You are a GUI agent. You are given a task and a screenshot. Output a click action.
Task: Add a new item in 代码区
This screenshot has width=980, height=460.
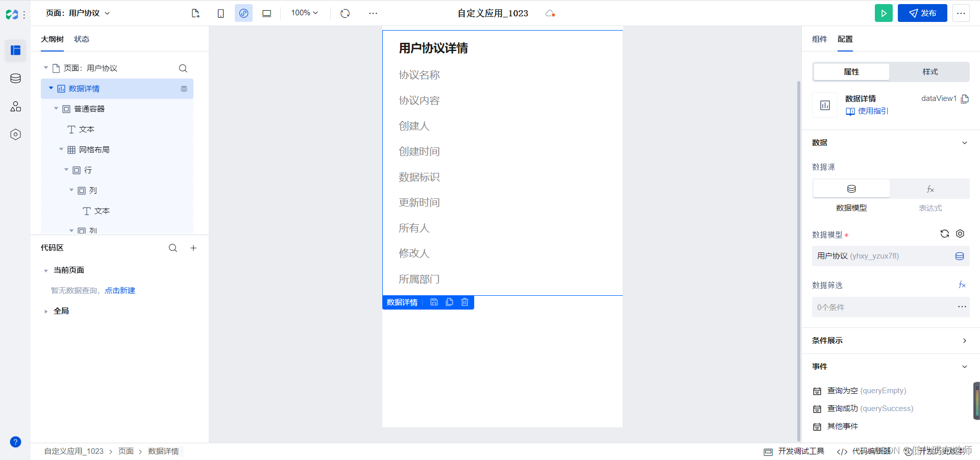coord(193,248)
